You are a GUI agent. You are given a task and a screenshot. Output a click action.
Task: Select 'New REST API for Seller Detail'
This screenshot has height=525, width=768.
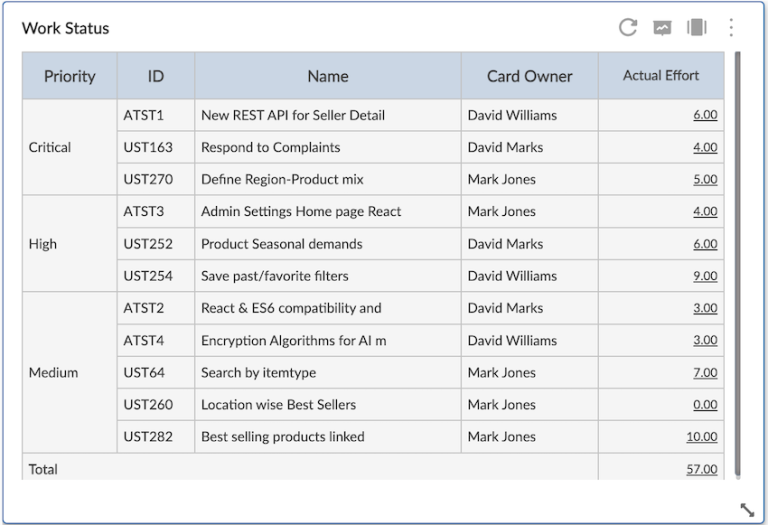[x=293, y=115]
